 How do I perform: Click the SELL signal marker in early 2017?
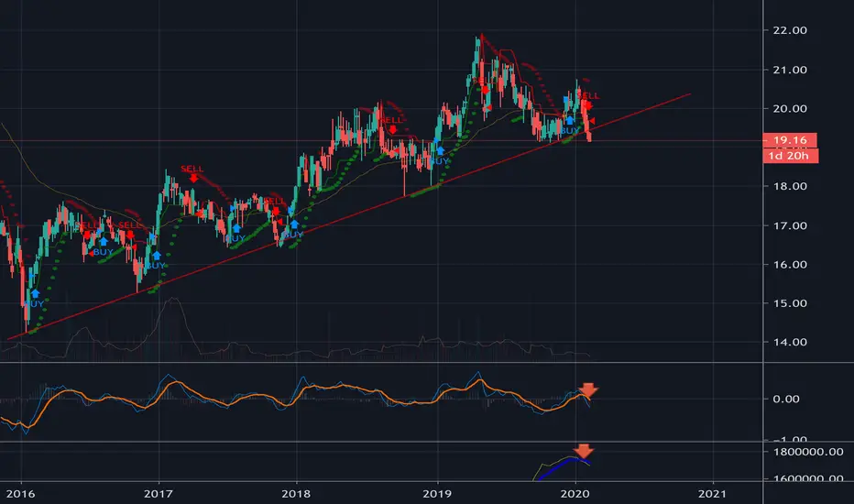[x=192, y=172]
